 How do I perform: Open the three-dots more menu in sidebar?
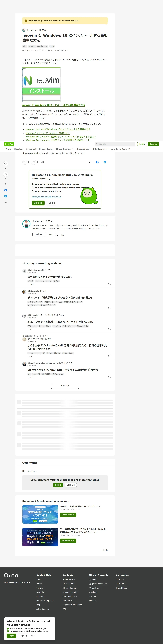pos(5,202)
